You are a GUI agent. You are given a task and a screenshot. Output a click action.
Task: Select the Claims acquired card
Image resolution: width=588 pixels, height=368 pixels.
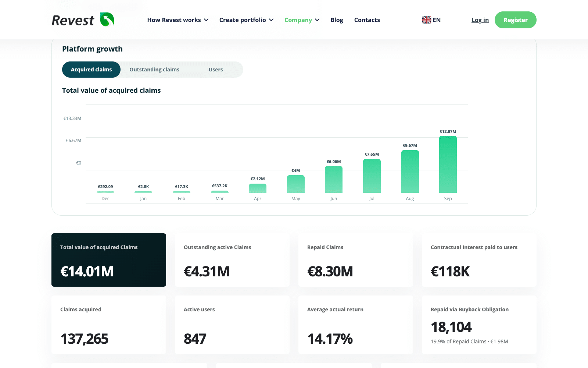[109, 325]
